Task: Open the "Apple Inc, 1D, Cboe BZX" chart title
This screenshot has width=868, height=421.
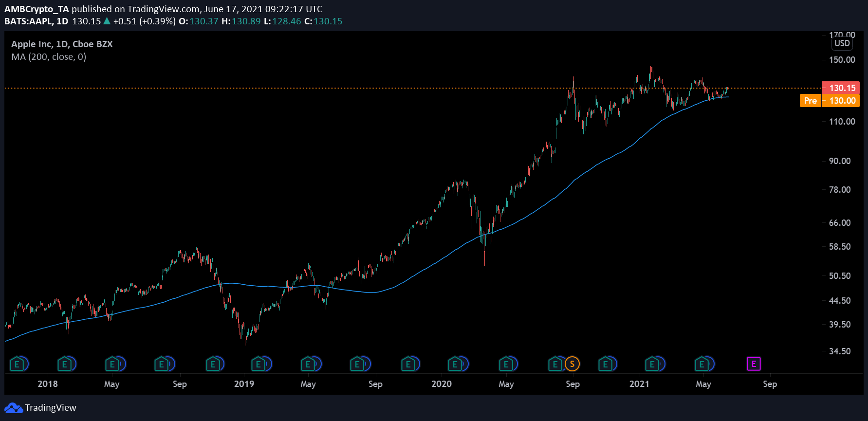Action: (62, 44)
